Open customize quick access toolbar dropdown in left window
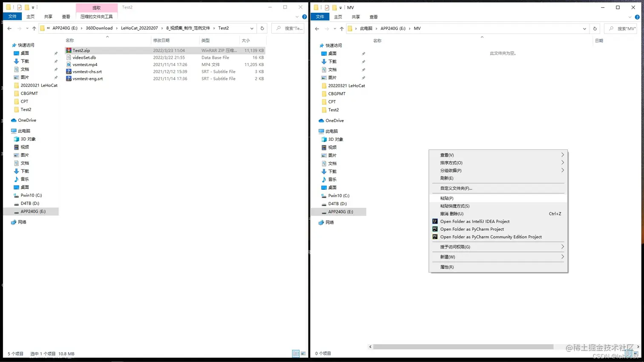Screen dimensions: 644x362 pos(33,8)
